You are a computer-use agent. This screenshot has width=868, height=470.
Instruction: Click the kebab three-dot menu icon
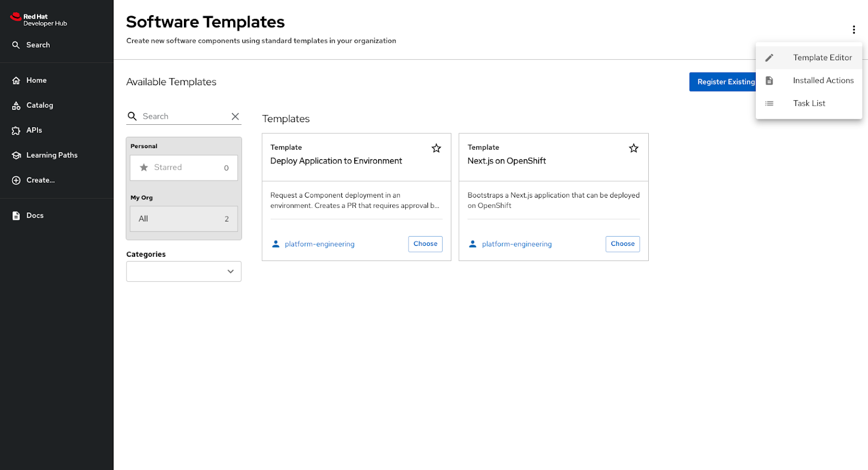coord(853,29)
